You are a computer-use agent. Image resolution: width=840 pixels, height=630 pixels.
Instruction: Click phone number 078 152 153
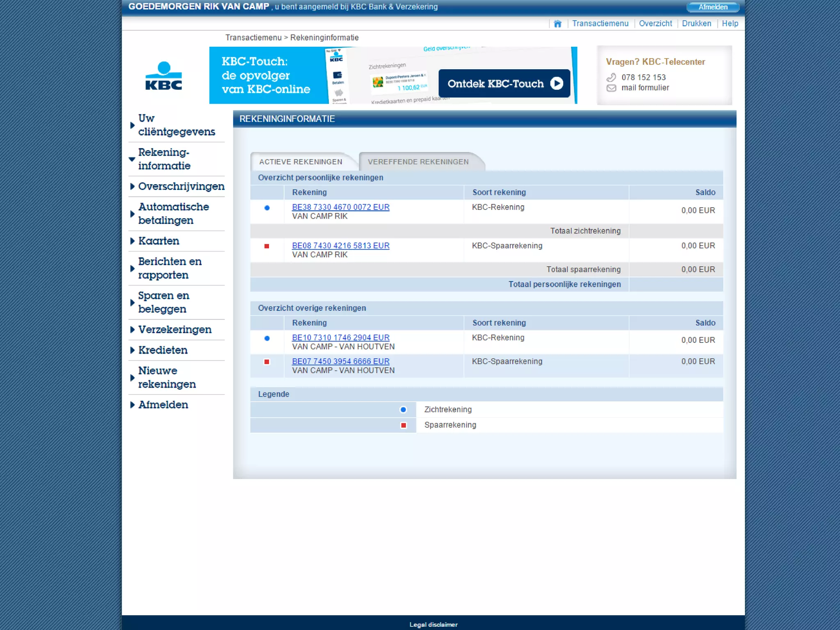coord(644,78)
